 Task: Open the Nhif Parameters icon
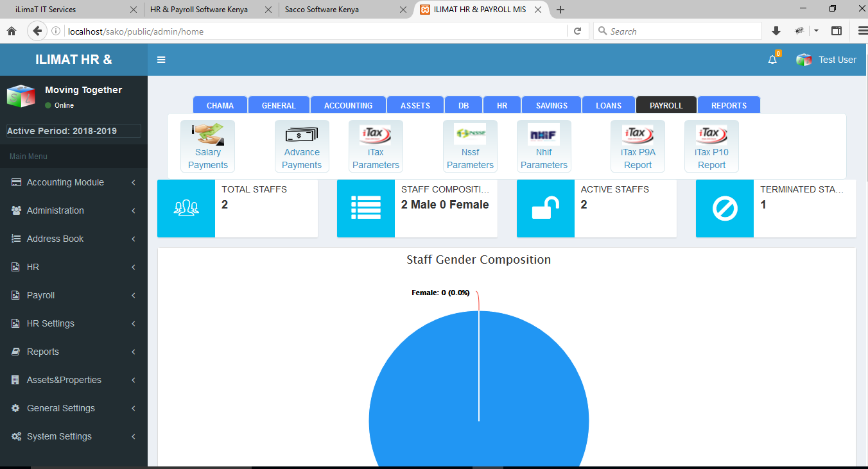pyautogui.click(x=544, y=146)
